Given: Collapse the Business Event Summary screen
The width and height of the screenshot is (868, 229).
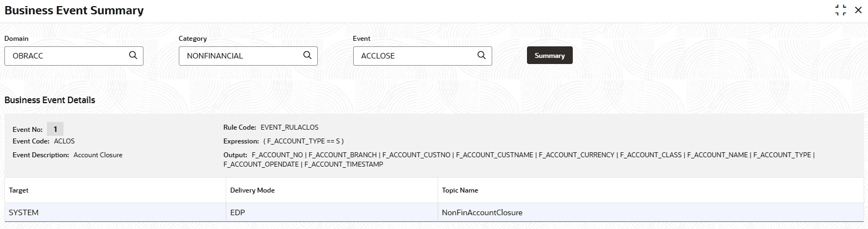Looking at the screenshot, I should tap(840, 10).
